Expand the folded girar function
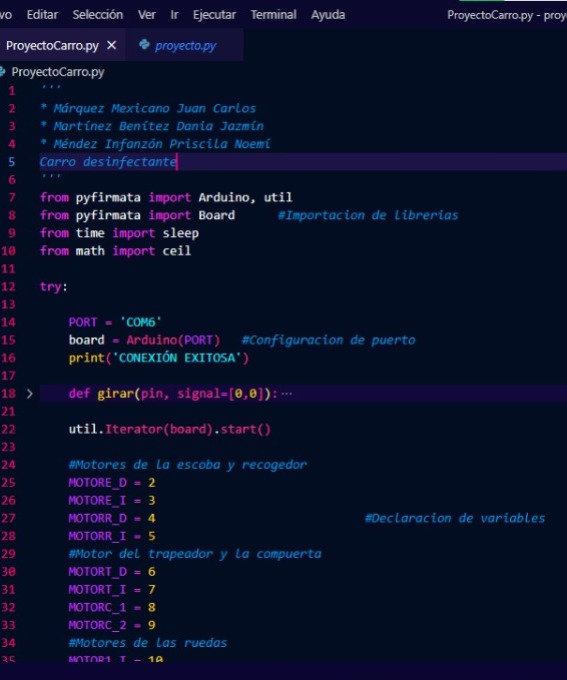 tap(29, 394)
